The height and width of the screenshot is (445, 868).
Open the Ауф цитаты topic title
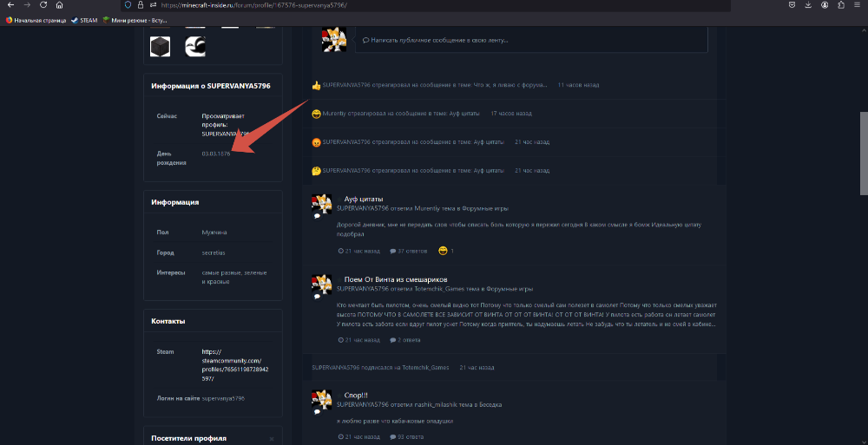point(363,200)
